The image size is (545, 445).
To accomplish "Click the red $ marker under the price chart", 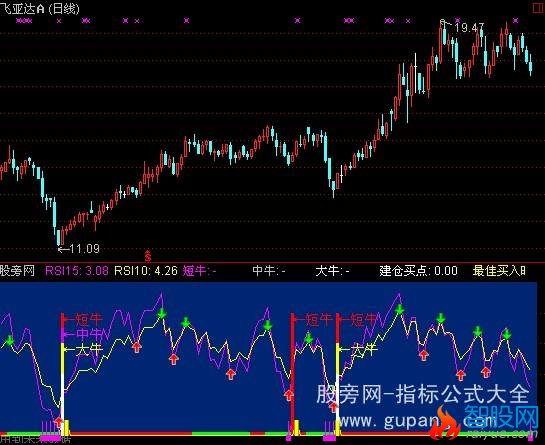I will click(148, 256).
